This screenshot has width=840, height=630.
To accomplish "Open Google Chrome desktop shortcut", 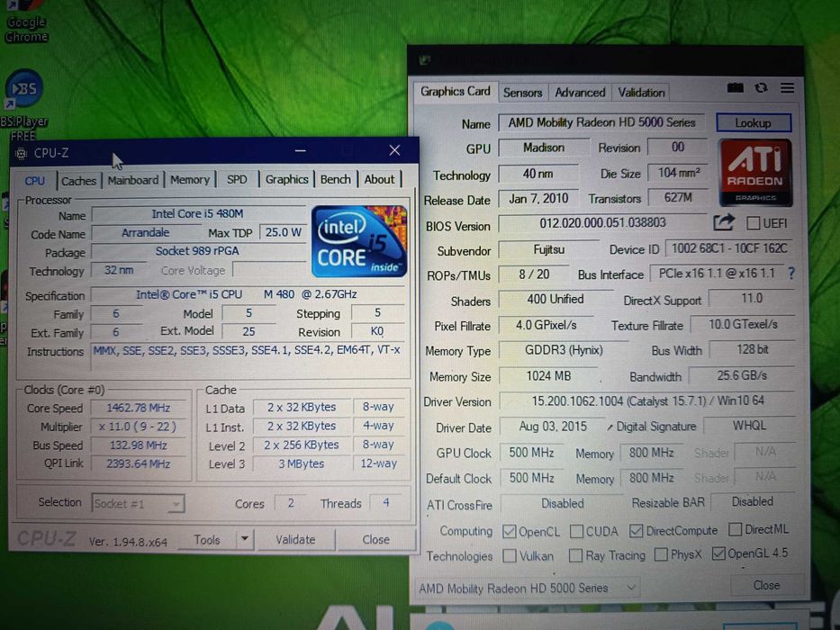I will pyautogui.click(x=25, y=21).
